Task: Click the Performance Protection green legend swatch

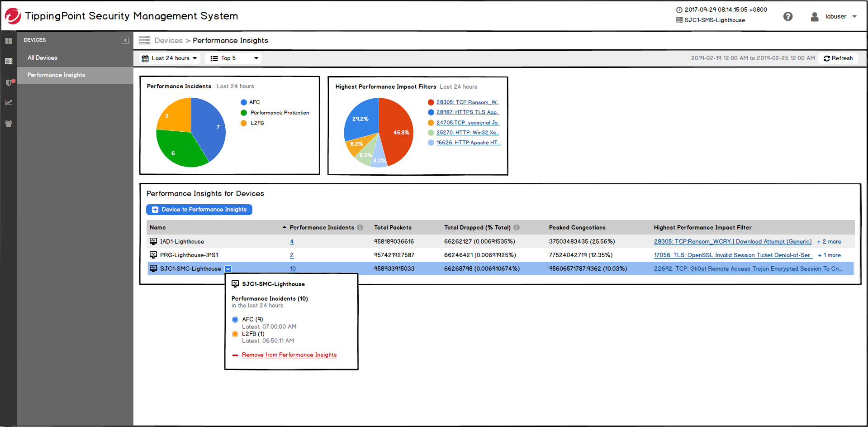Action: (x=244, y=113)
